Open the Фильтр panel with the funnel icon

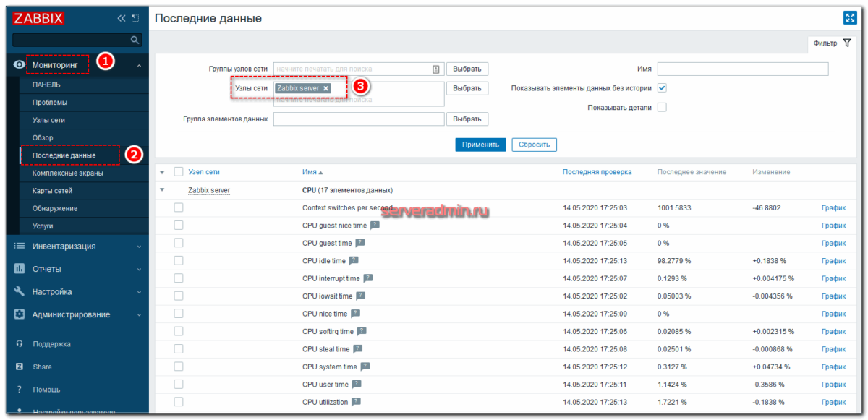pyautogui.click(x=847, y=43)
